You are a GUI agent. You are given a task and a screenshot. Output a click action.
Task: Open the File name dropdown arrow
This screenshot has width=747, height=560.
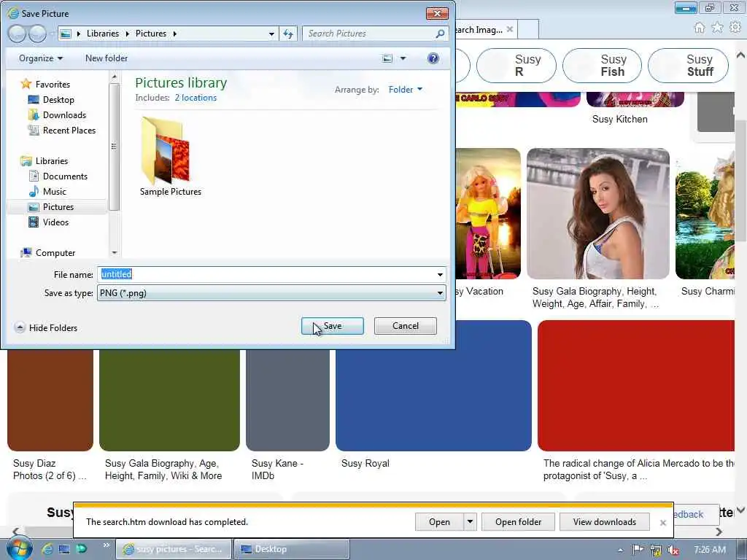point(440,275)
